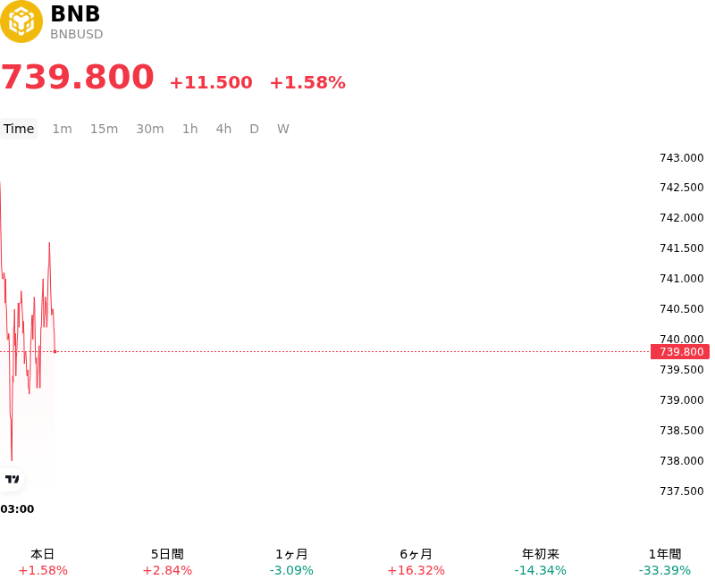The height and width of the screenshot is (588, 715).
Task: Choose the 6ヶ月 performance range
Action: click(x=416, y=562)
